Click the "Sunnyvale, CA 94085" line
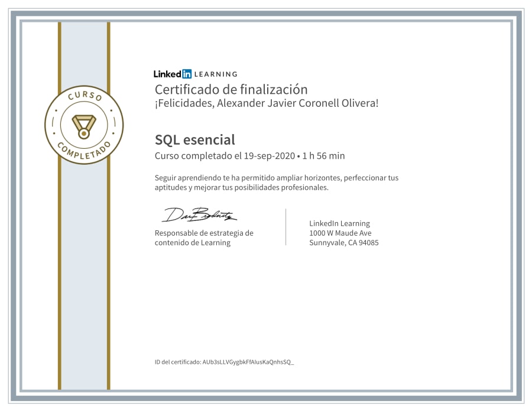Screen dimensions: 532x411 pyautogui.click(x=343, y=243)
